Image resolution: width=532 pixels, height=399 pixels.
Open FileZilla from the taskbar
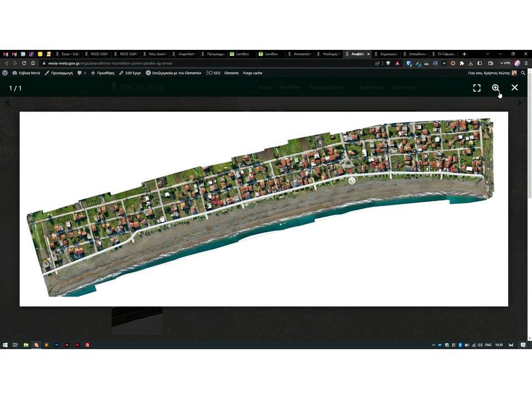tap(88, 345)
